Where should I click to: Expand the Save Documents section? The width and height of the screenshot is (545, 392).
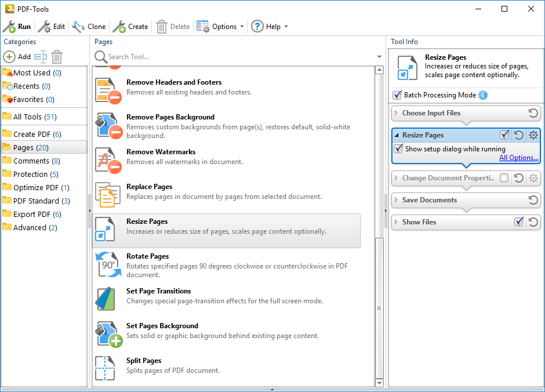coord(397,200)
